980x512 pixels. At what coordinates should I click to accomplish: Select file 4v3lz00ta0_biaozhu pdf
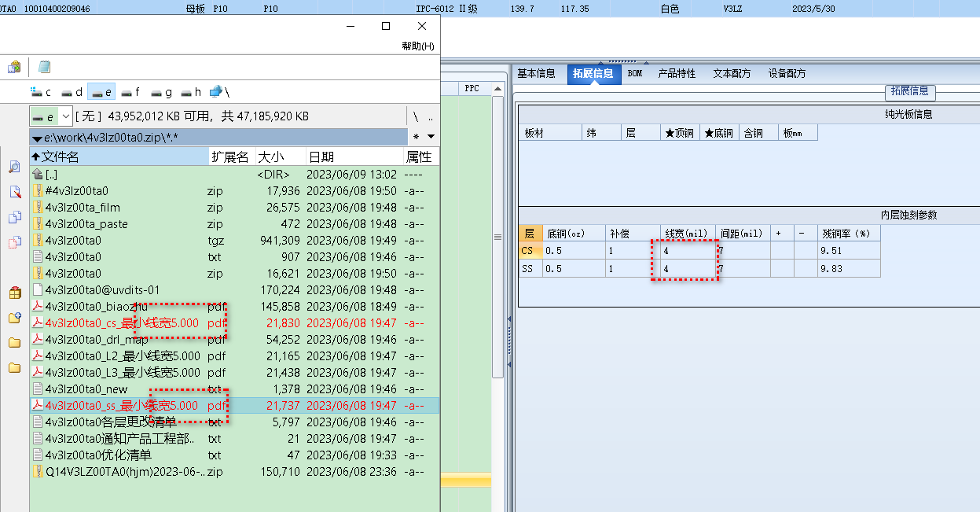tap(234, 307)
